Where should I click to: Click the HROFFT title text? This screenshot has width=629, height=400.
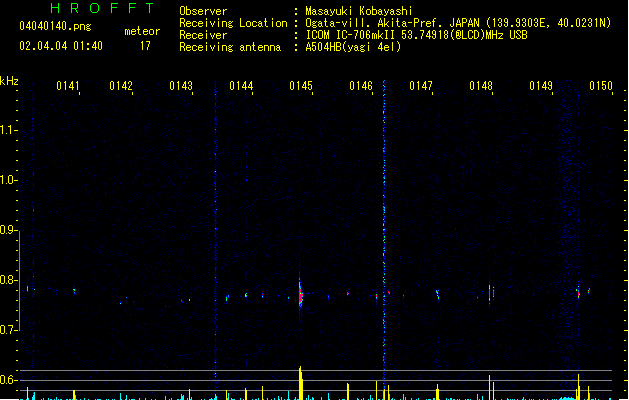click(x=103, y=8)
